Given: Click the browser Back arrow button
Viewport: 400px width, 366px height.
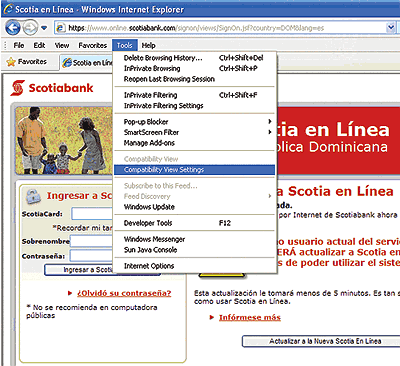Looking at the screenshot, I should (x=13, y=28).
